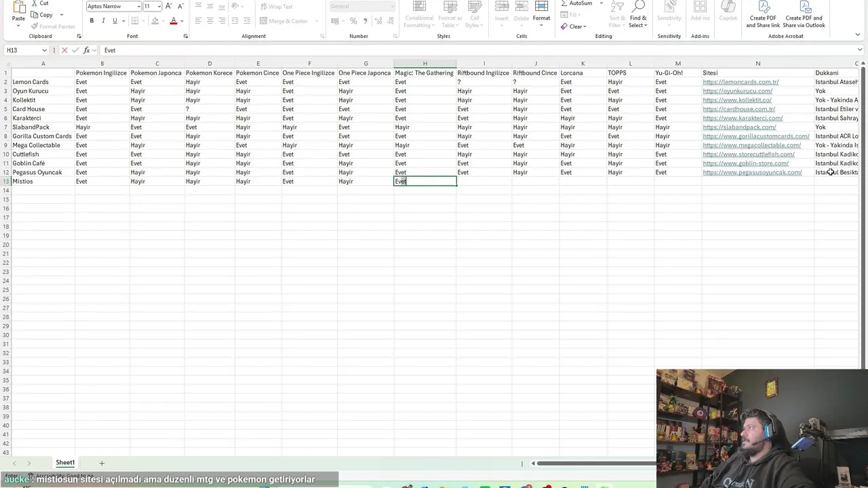Click Decrease Decimal icon
868x488 pixels.
click(x=390, y=21)
